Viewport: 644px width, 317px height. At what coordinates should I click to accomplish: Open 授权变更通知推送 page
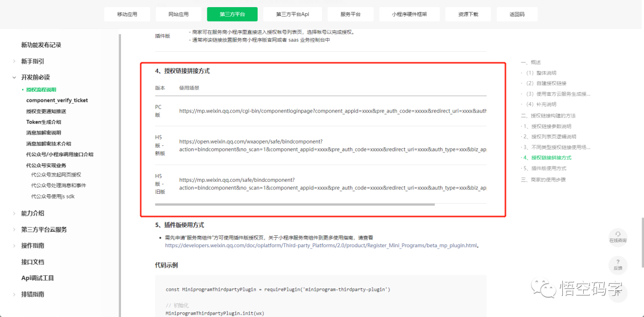coord(47,111)
